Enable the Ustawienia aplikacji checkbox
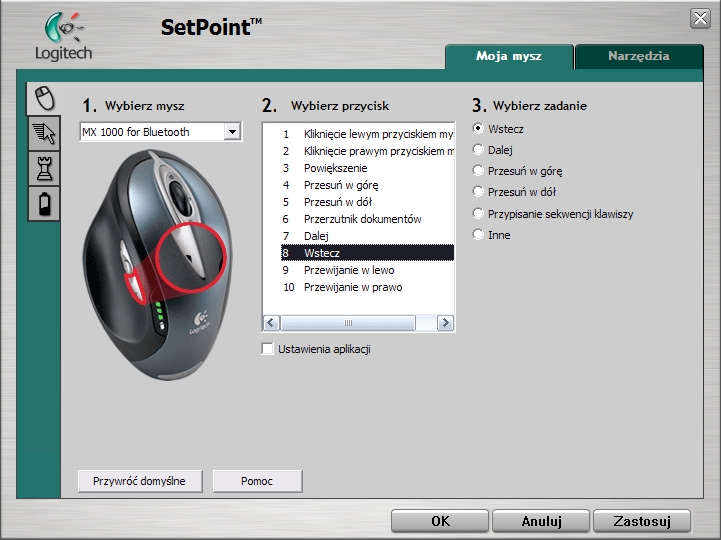This screenshot has height=540, width=721. (267, 349)
